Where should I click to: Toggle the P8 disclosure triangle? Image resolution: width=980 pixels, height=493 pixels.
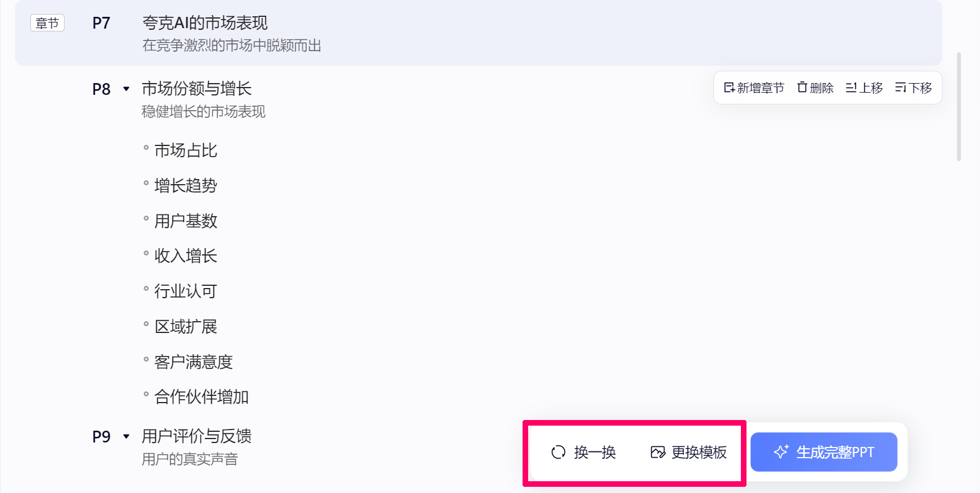126,89
